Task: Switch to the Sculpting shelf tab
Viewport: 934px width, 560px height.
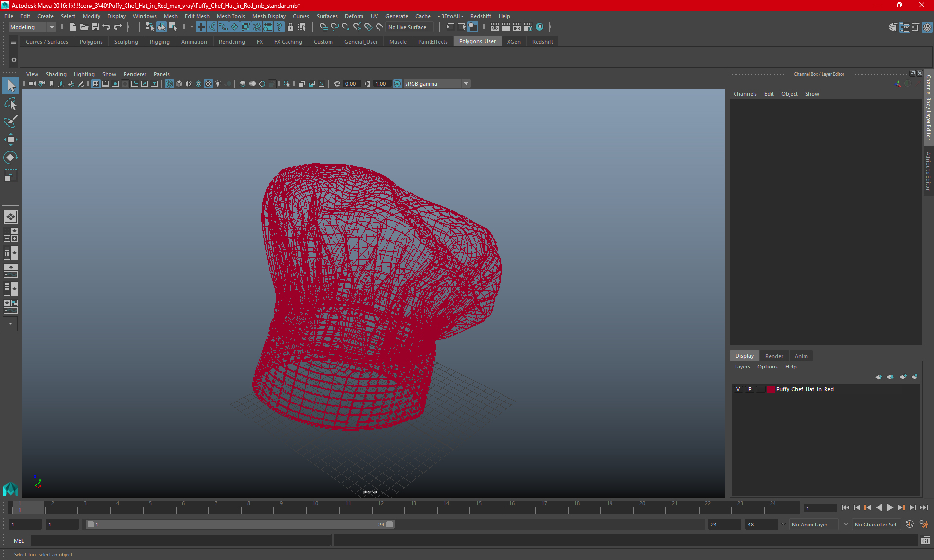Action: point(126,42)
